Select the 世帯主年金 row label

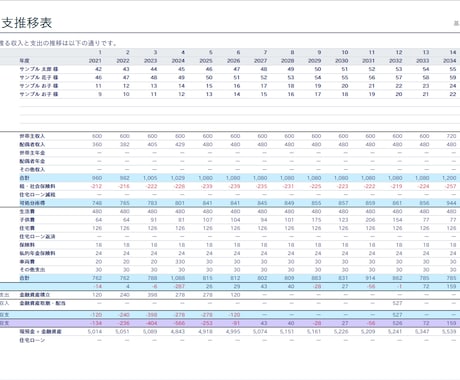[x=32, y=153]
